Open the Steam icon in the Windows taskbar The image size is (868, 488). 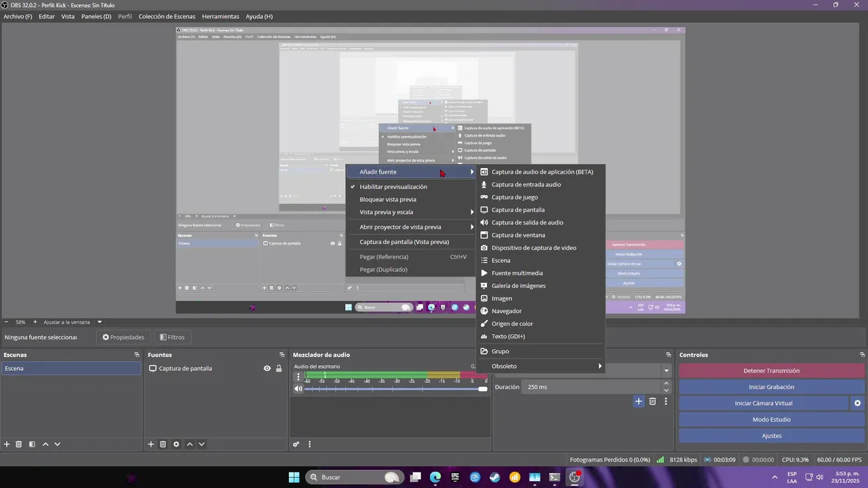click(x=494, y=477)
